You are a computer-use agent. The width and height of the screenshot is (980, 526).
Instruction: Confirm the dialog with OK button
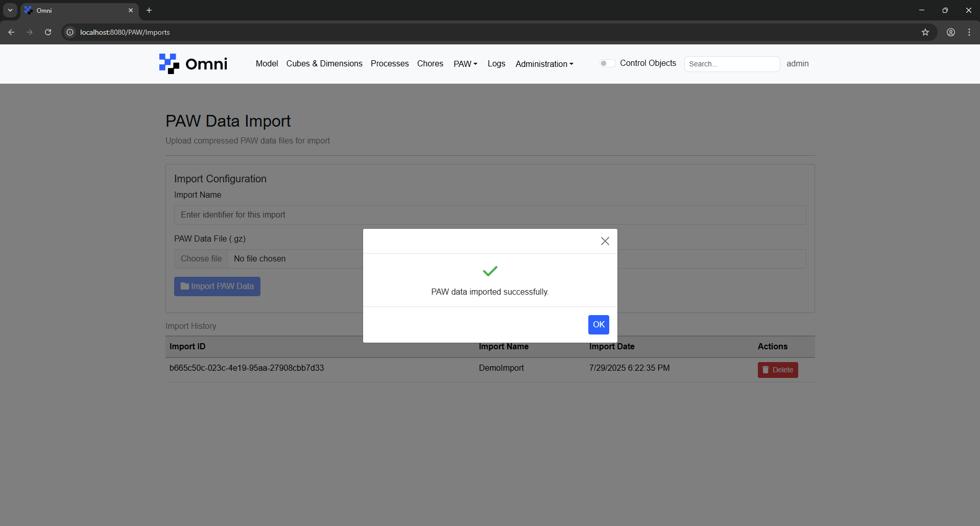point(599,325)
